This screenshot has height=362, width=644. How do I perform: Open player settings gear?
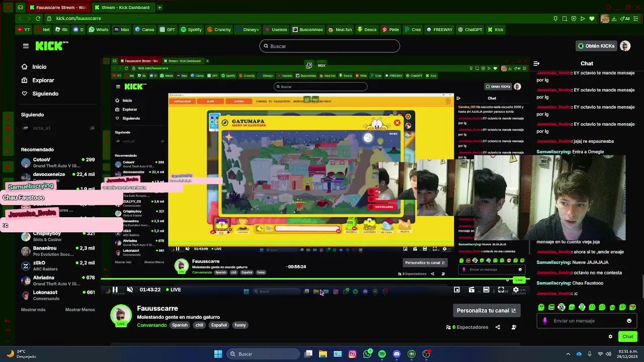[x=516, y=290]
